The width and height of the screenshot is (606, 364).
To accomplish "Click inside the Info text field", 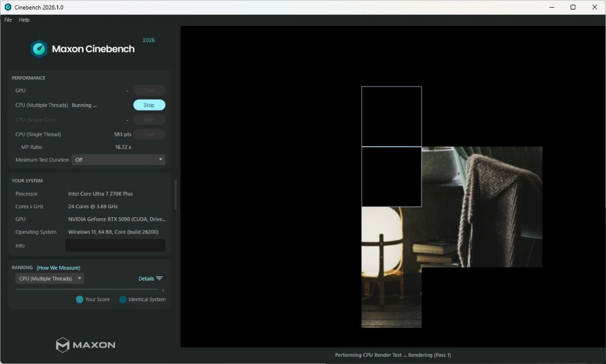I will tap(115, 246).
